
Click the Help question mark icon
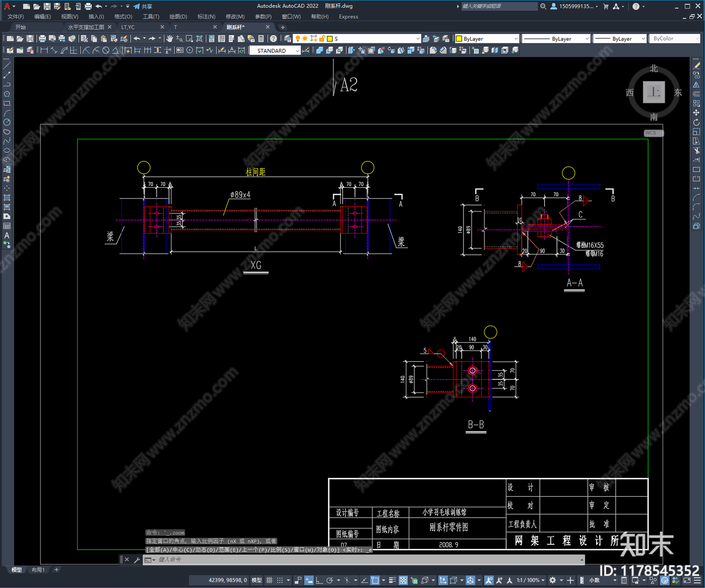[273, 39]
